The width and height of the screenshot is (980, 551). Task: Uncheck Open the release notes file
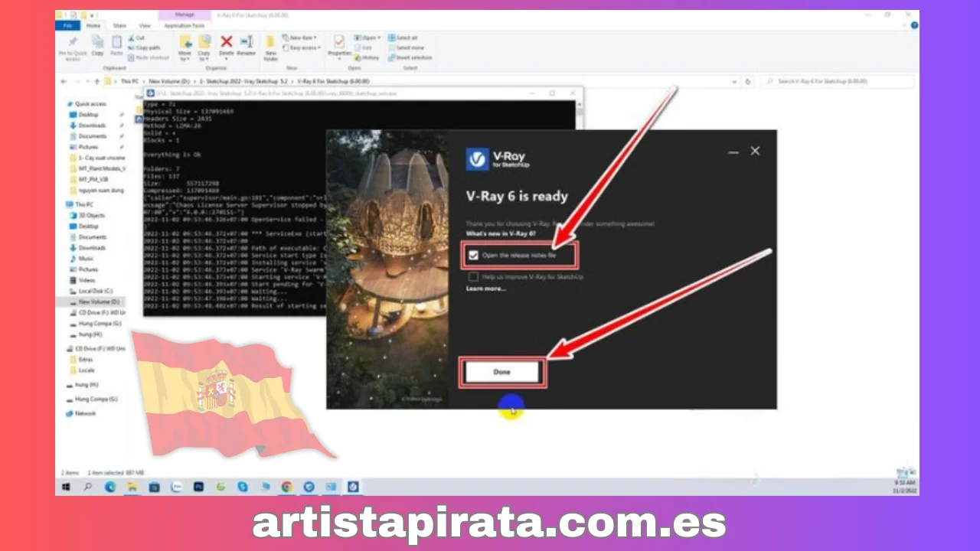coord(473,255)
